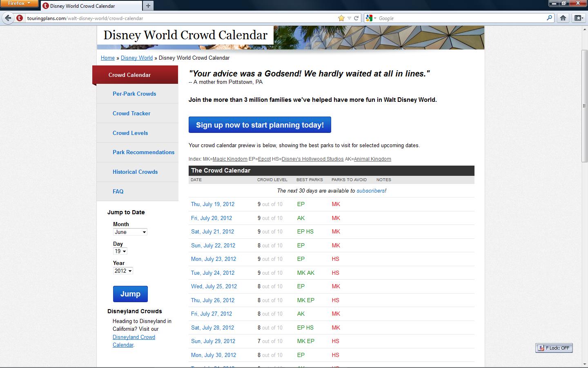The height and width of the screenshot is (368, 588).
Task: Click the touringplans site identity icon
Action: tap(19, 18)
